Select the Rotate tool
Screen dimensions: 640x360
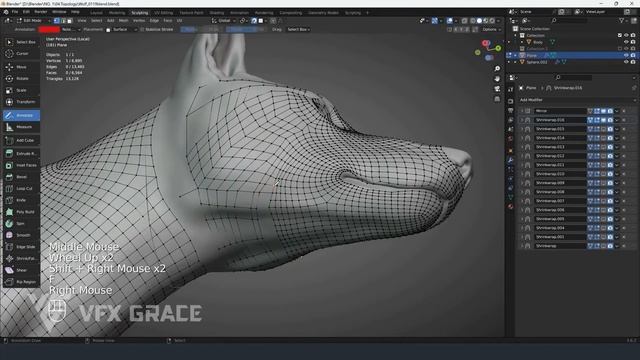[x=21, y=78]
